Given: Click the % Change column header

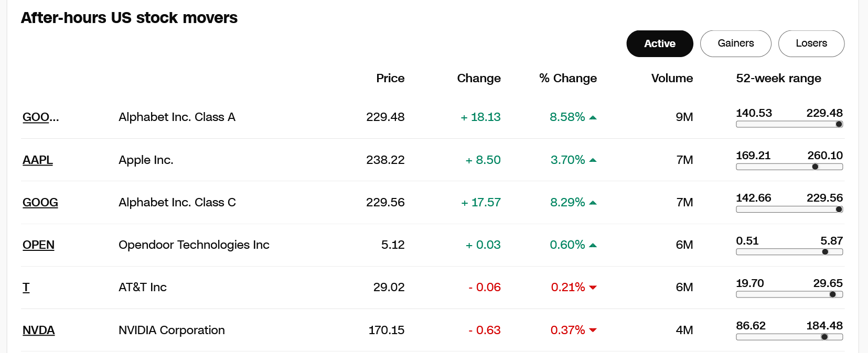Looking at the screenshot, I should (x=567, y=78).
